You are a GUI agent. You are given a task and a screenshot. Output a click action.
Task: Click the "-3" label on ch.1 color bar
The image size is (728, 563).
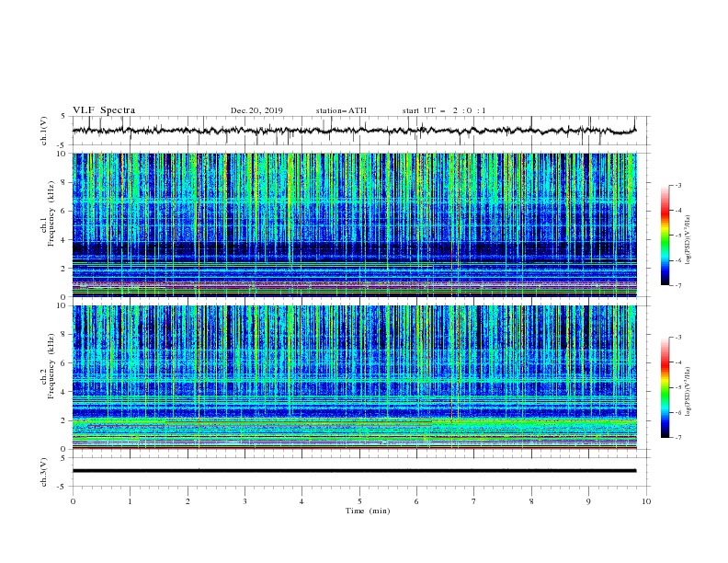[x=678, y=185]
